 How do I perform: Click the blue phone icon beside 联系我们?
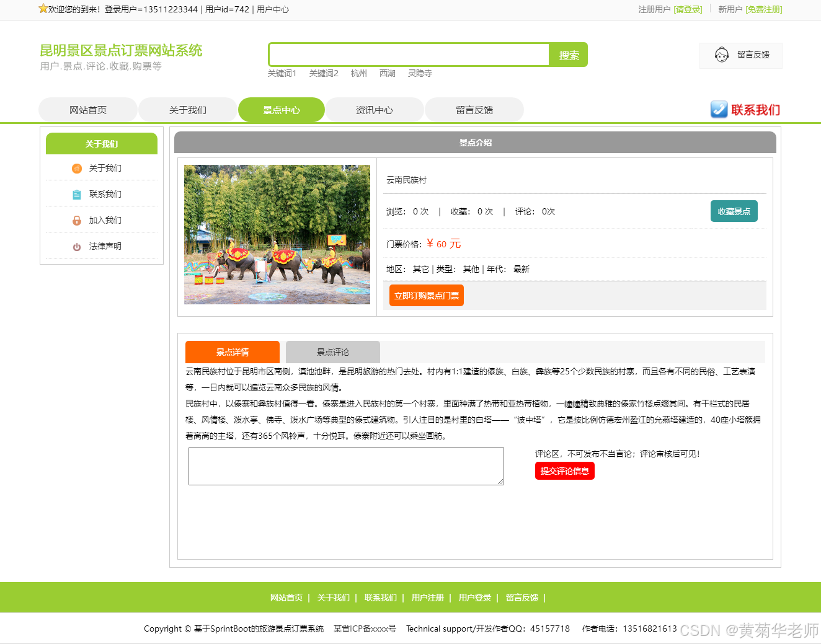pyautogui.click(x=719, y=110)
